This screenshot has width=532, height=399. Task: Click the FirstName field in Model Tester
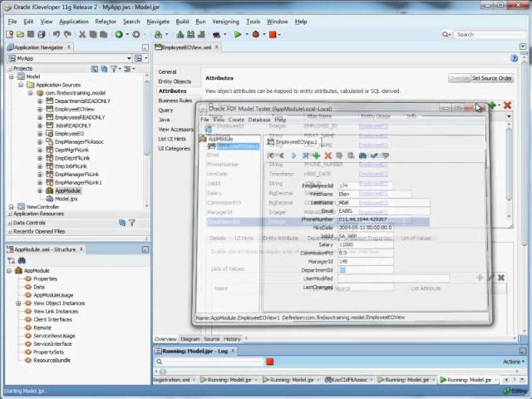click(x=375, y=194)
